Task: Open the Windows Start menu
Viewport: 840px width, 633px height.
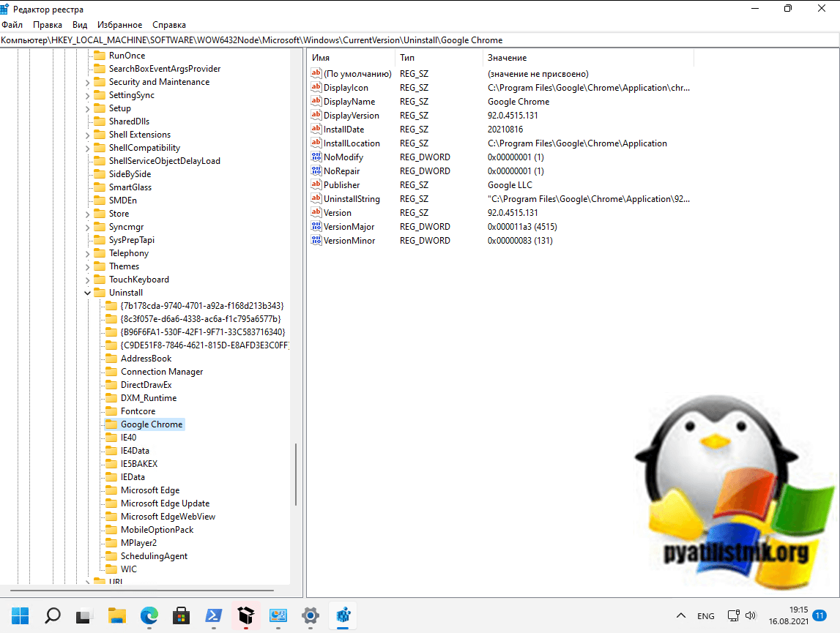Action: click(x=21, y=615)
